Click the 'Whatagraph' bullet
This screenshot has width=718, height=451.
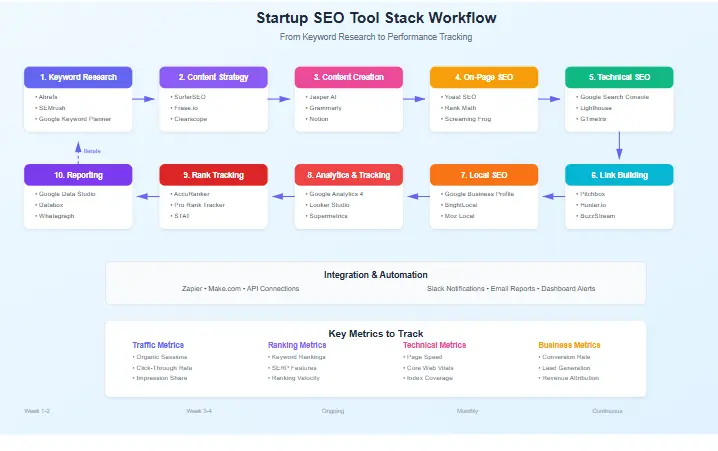54,216
